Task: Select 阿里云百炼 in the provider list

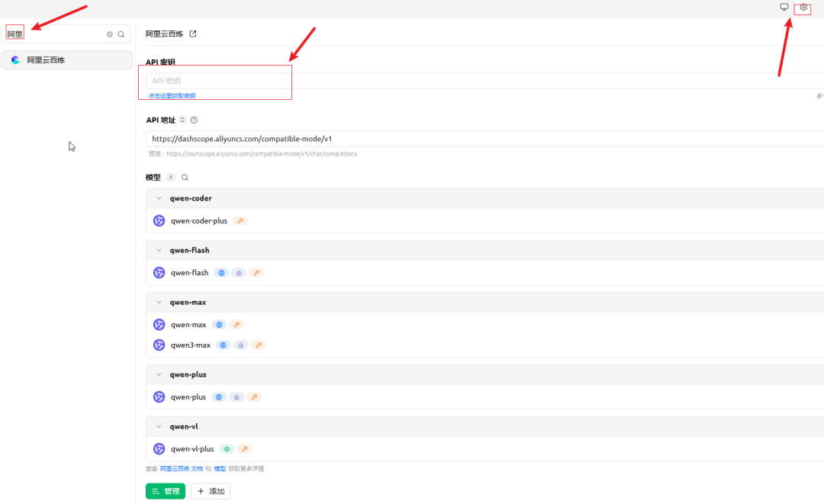Action: [x=66, y=59]
